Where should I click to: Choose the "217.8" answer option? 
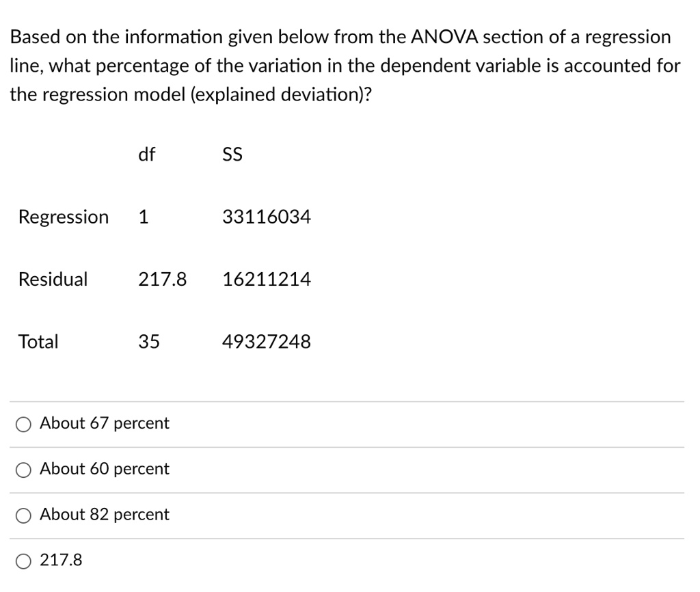(x=23, y=561)
